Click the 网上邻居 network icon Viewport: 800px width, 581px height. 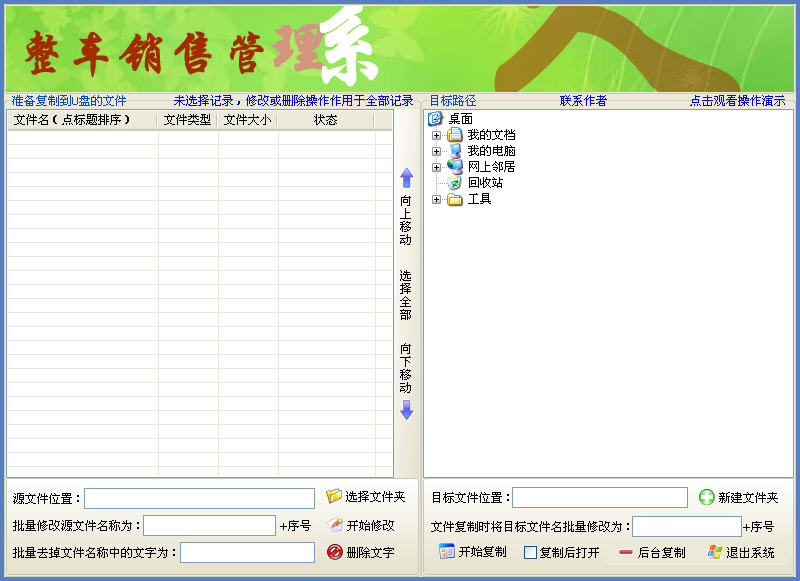click(455, 166)
